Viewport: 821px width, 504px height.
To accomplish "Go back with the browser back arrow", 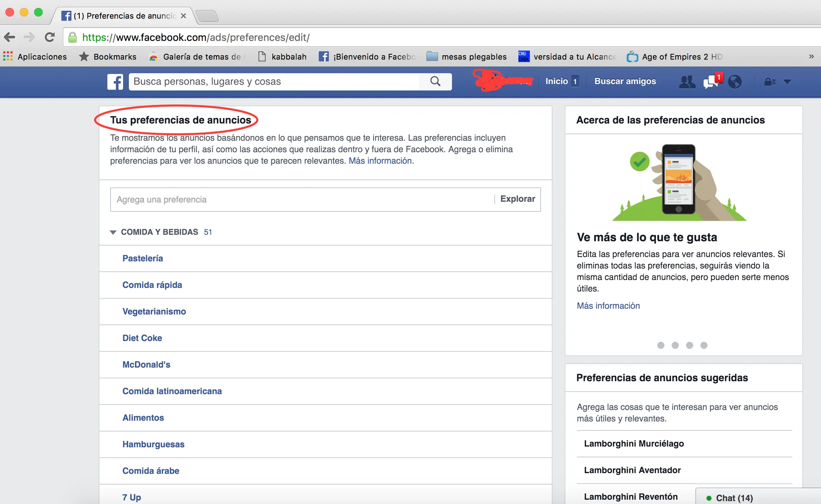I will (x=10, y=37).
